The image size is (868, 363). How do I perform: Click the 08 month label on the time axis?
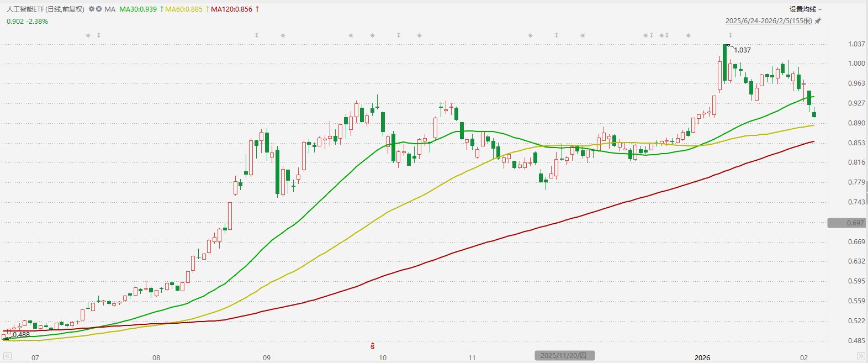[156, 357]
